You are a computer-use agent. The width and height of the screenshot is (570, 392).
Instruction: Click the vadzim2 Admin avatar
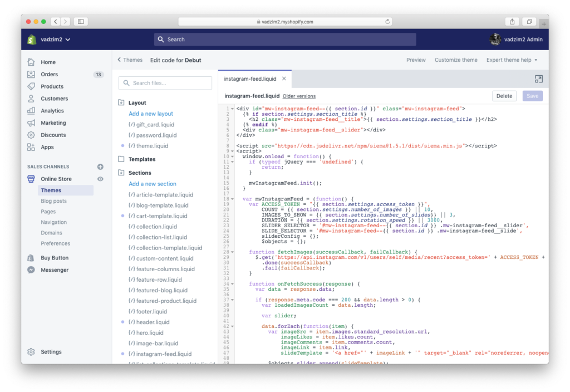[x=495, y=40]
